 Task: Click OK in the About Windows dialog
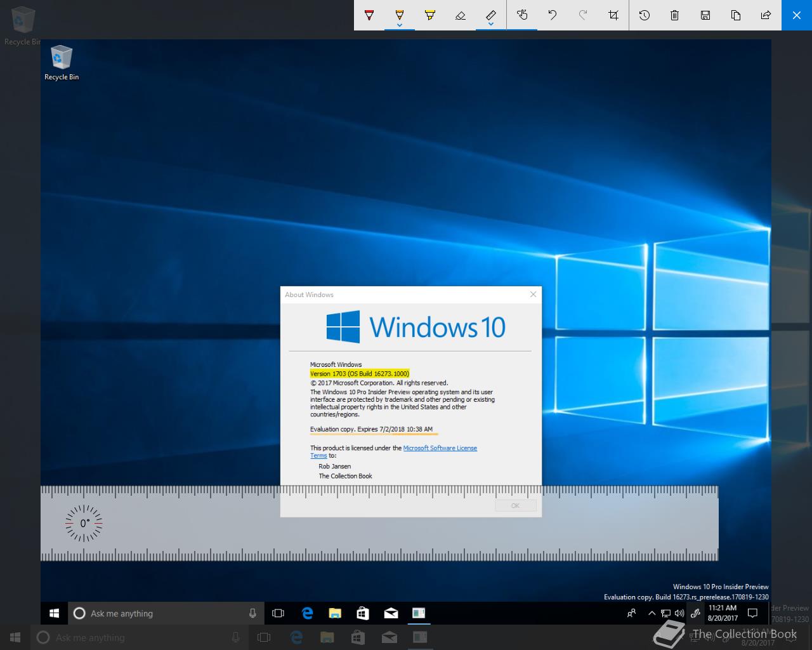point(515,506)
